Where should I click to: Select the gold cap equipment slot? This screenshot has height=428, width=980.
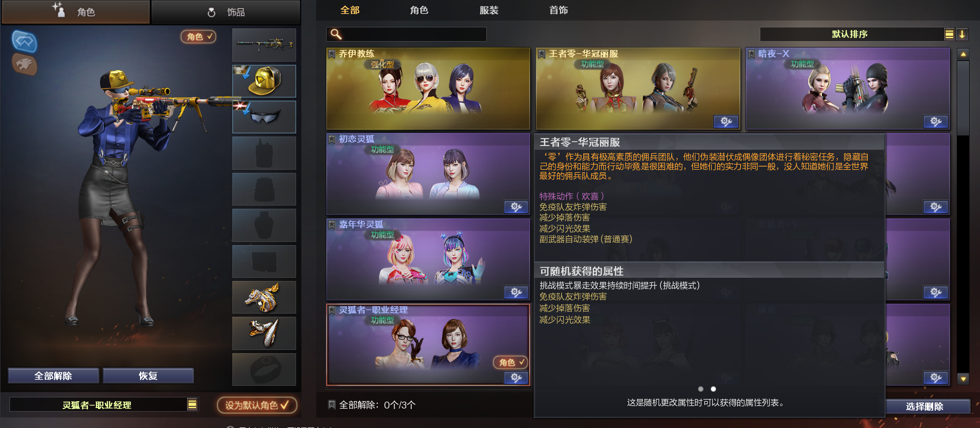pos(264,81)
